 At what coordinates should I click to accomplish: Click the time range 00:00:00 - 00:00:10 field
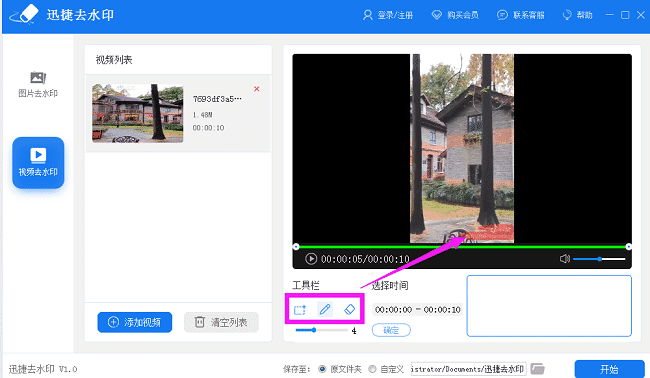[x=417, y=310]
